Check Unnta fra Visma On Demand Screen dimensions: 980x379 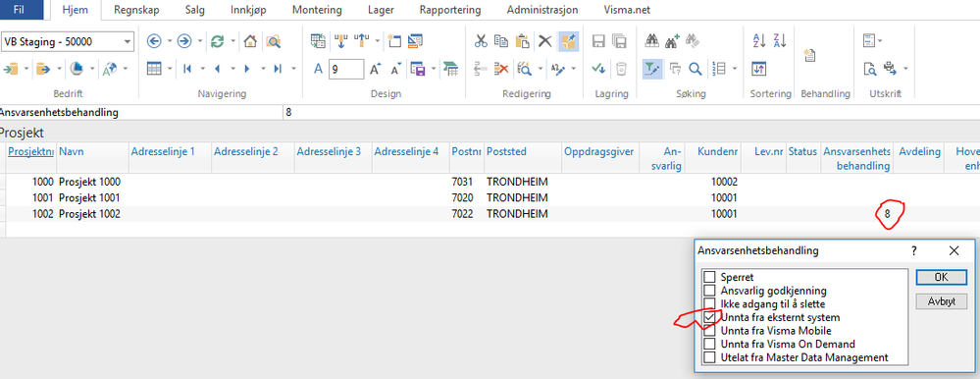pyautogui.click(x=709, y=344)
